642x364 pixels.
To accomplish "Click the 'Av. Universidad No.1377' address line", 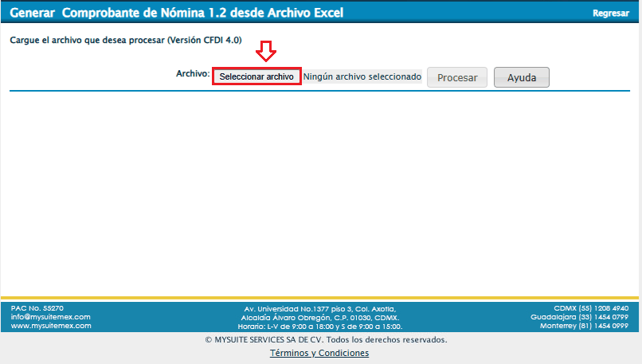I will click(320, 309).
